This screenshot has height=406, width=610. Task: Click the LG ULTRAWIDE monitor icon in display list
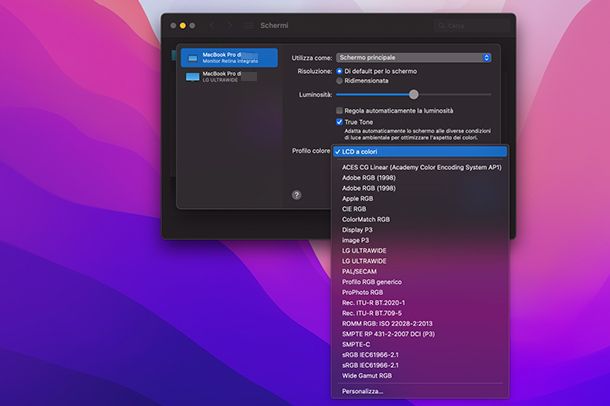tap(193, 77)
